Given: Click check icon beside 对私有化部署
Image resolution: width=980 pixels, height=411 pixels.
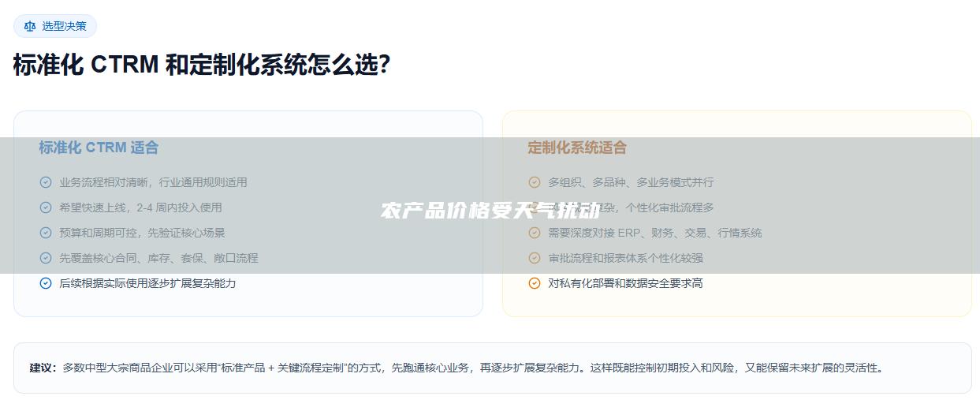Looking at the screenshot, I should click(535, 283).
